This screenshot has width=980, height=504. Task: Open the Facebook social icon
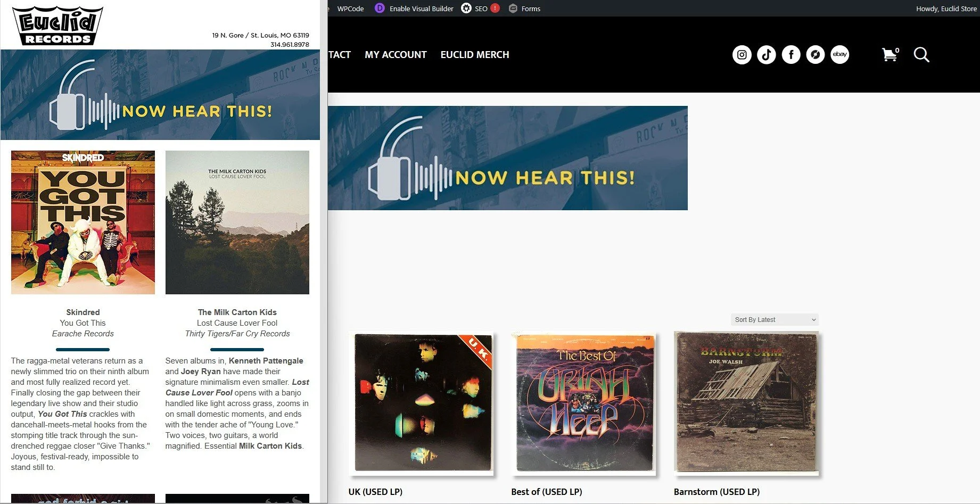tap(790, 55)
